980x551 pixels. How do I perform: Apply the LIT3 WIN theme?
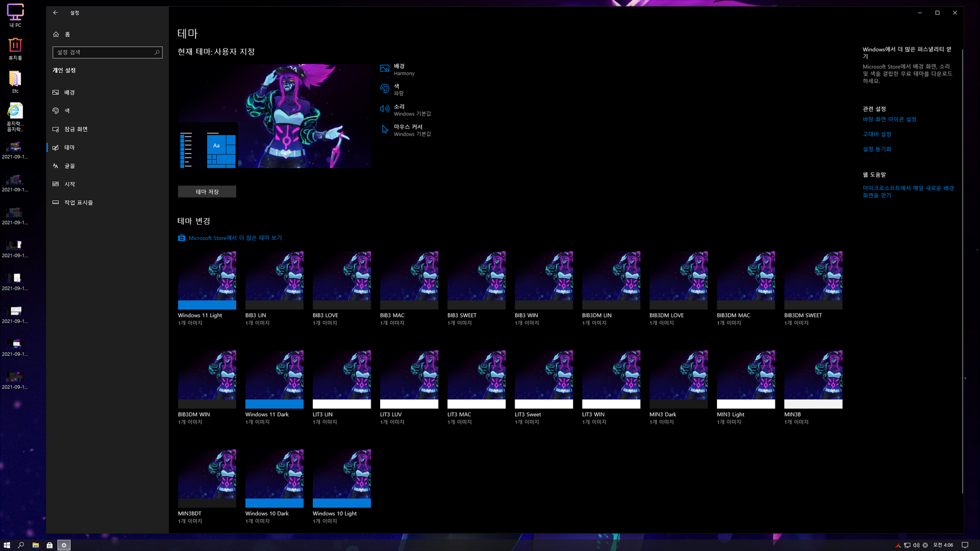pyautogui.click(x=611, y=388)
